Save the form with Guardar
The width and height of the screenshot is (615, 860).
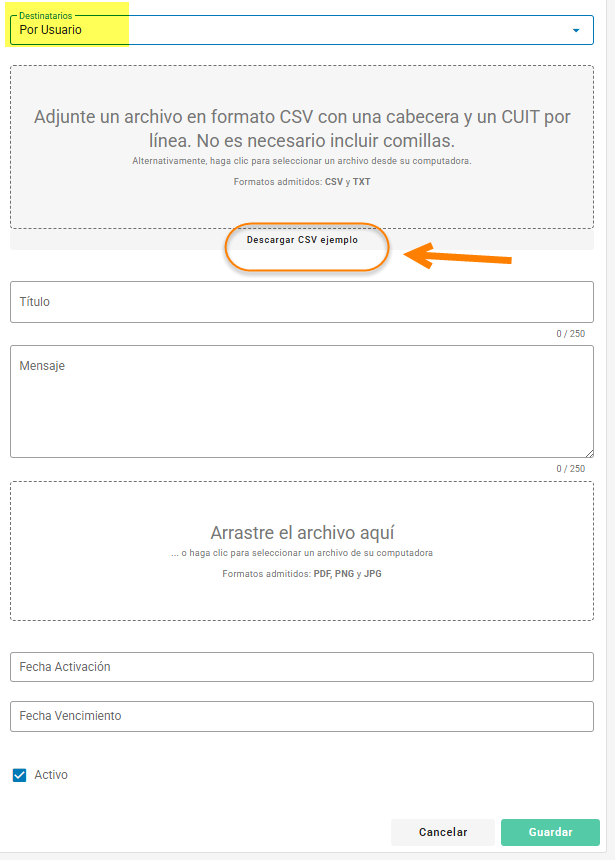550,832
